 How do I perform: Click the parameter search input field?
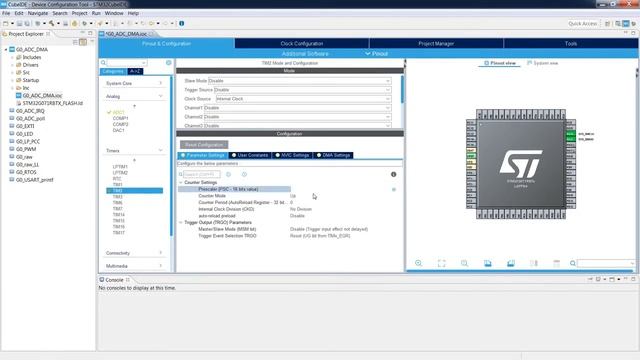click(202, 174)
